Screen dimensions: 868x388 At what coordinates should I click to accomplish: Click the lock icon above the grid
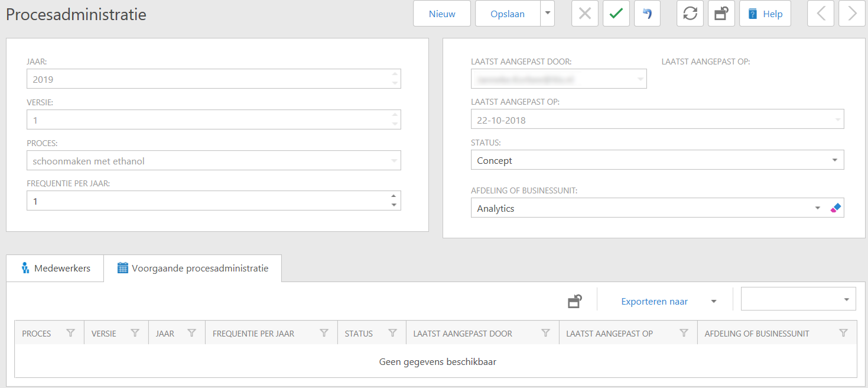tap(574, 302)
